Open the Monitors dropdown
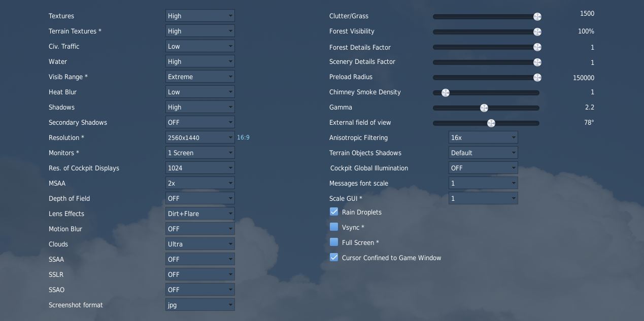This screenshot has height=321, width=644. pos(200,153)
